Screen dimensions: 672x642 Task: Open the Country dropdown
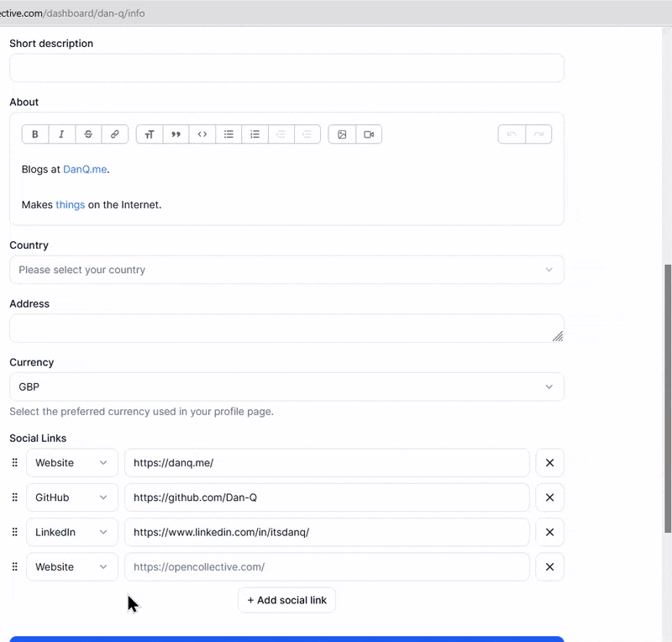(286, 270)
